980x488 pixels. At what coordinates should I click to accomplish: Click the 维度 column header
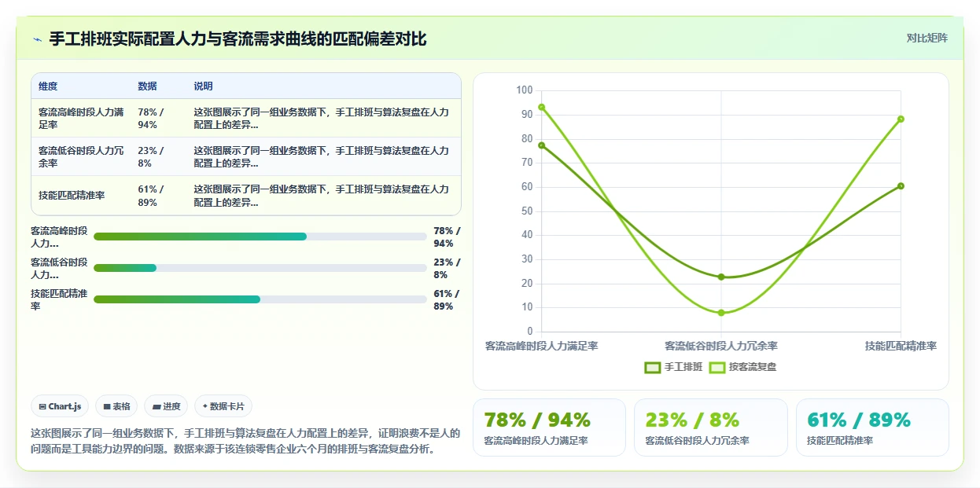coord(48,86)
